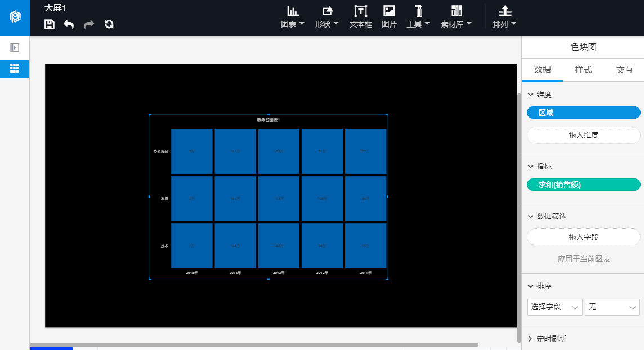The width and height of the screenshot is (644, 350).
Task: Expand the 定时刷新 timed refresh section
Action: pos(530,339)
